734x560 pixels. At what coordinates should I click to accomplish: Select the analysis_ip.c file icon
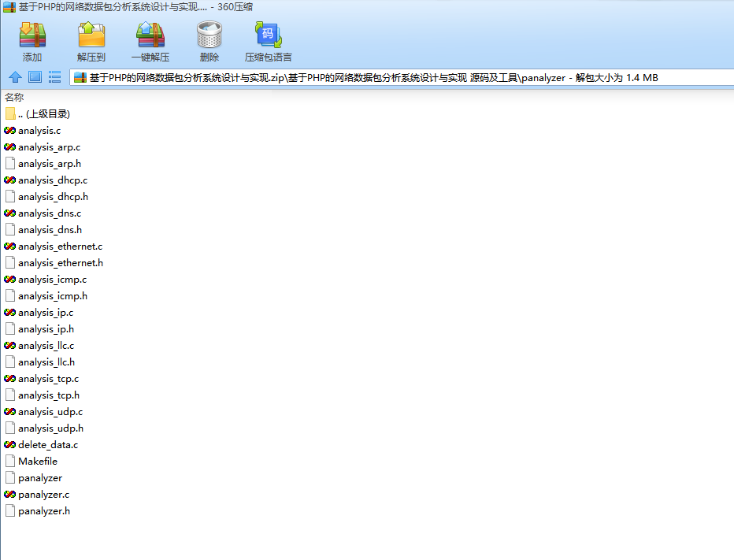tap(9, 313)
